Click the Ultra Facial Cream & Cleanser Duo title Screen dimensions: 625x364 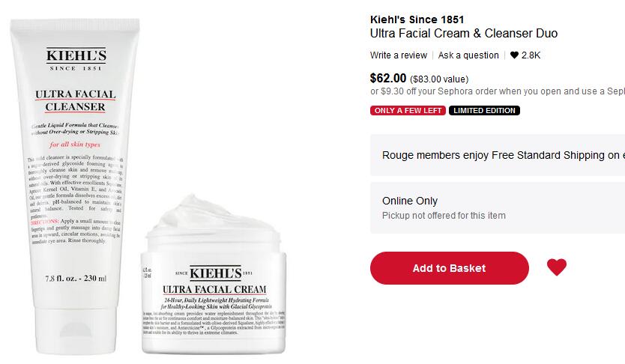coord(464,33)
